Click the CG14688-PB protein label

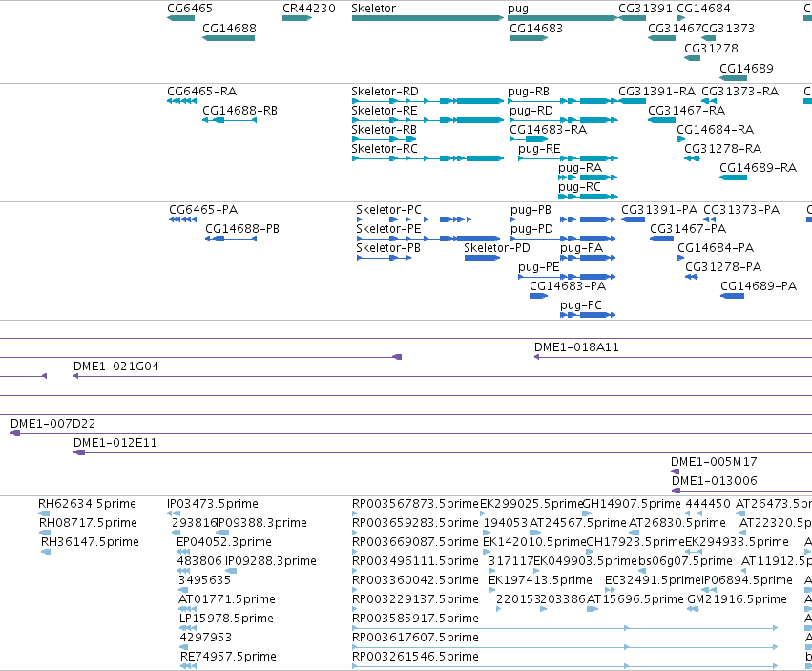(241, 229)
